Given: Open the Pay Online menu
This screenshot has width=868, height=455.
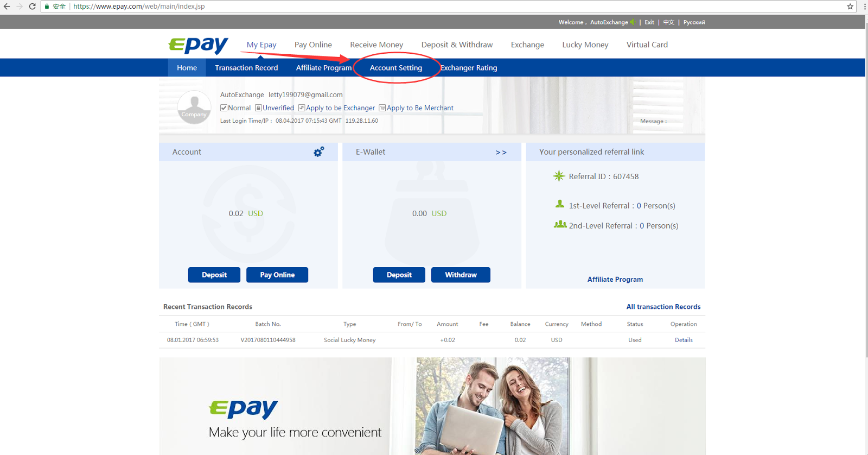Looking at the screenshot, I should pos(313,45).
